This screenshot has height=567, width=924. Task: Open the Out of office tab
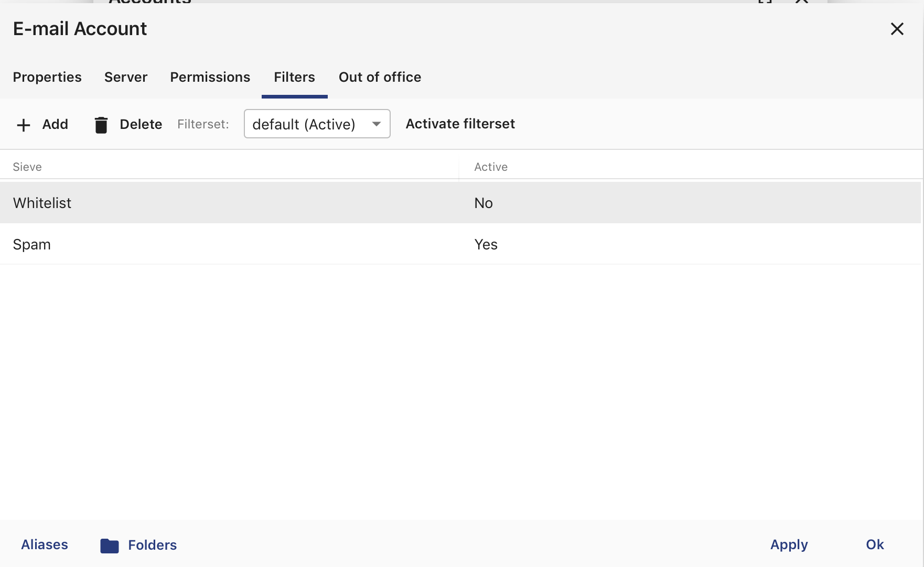click(x=380, y=77)
